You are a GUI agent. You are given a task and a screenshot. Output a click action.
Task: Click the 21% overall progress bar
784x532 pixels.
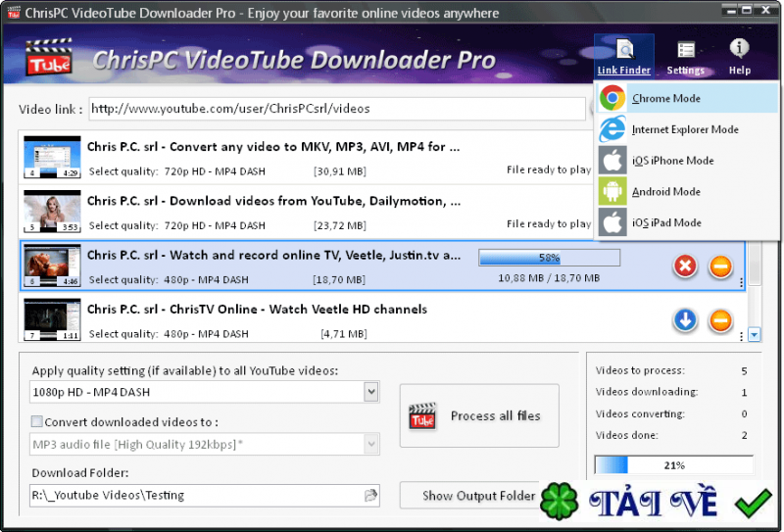point(673,465)
